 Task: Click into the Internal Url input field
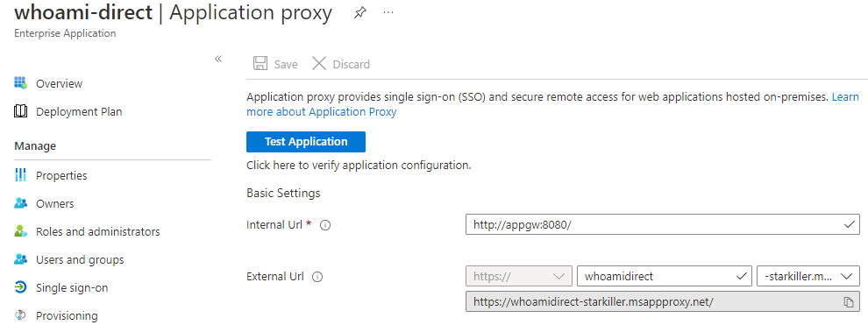pos(663,225)
